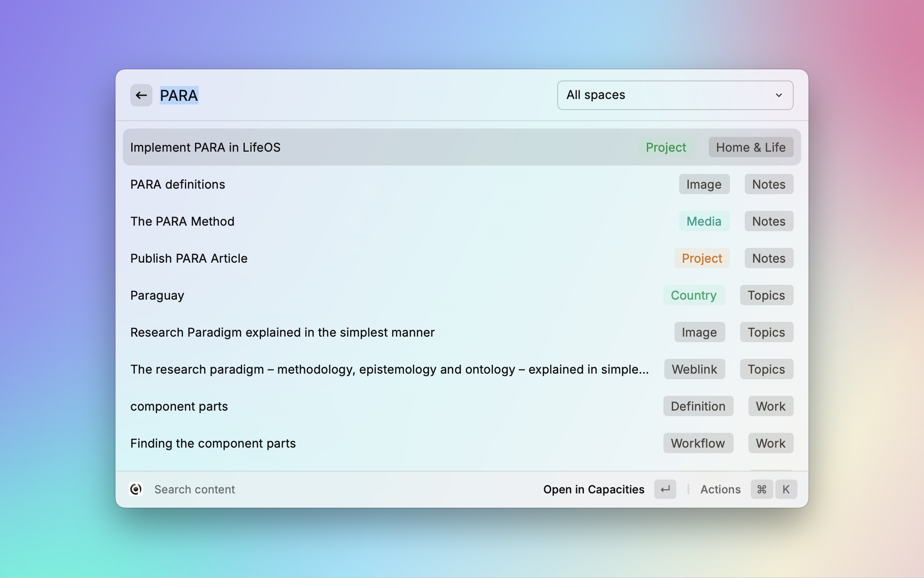The width and height of the screenshot is (924, 578).
Task: Click the K key badge
Action: tap(786, 489)
